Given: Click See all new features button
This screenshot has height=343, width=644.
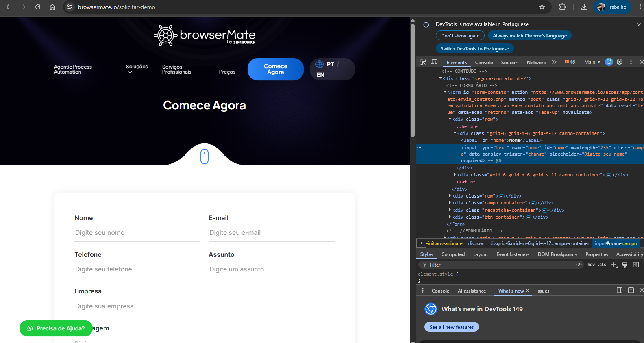Looking at the screenshot, I should point(452,327).
